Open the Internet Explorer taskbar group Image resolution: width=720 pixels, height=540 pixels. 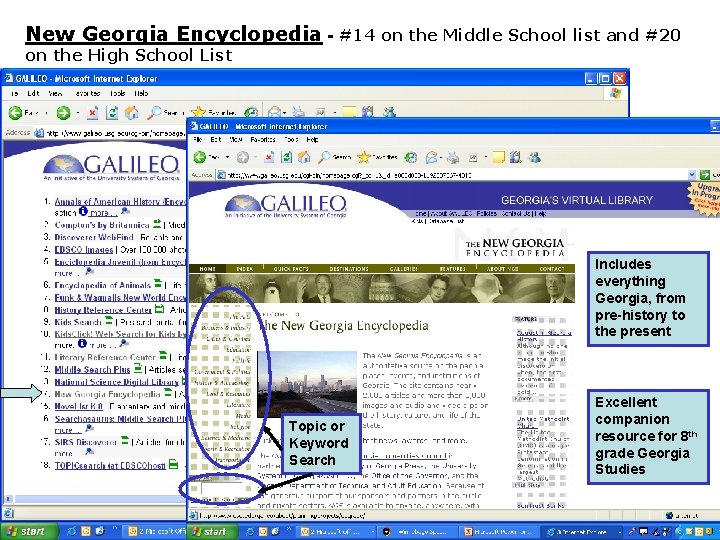pos(579,532)
